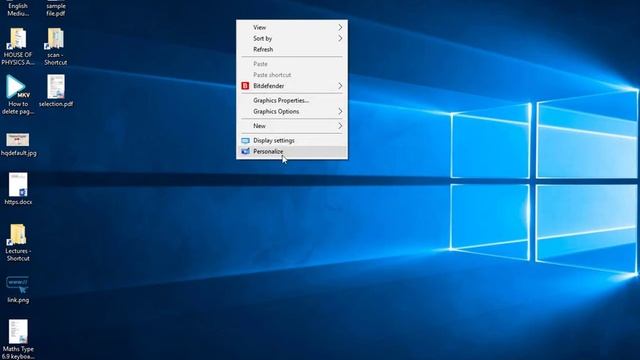Choose Personalize in the context menu
The height and width of the screenshot is (360, 640).
click(x=292, y=151)
